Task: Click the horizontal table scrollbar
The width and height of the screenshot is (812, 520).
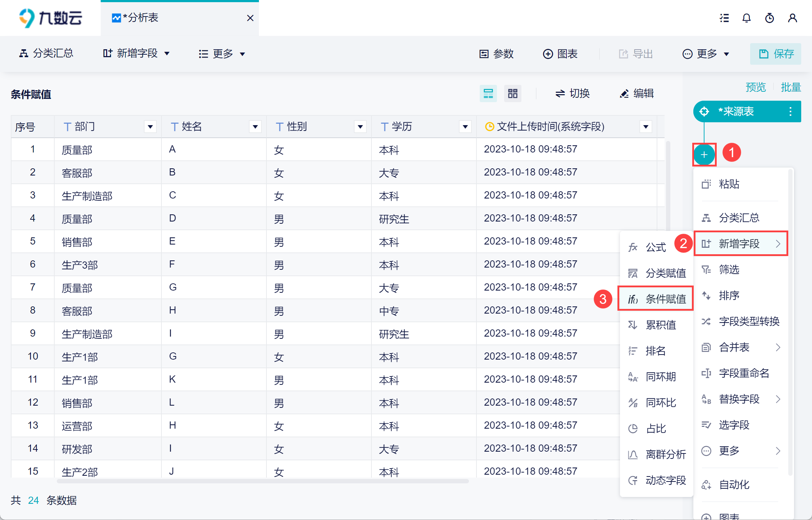Action: 263,481
